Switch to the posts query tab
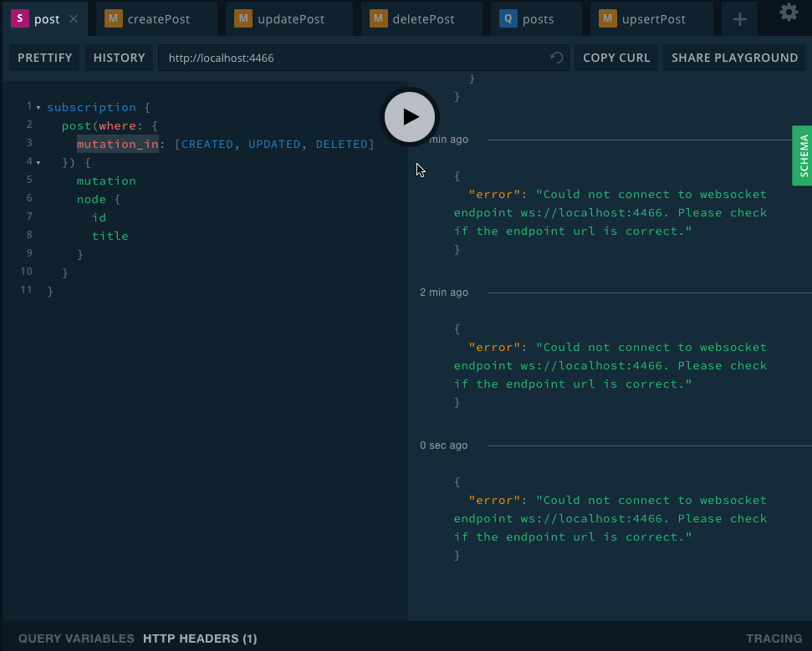Image resolution: width=812 pixels, height=651 pixels. tap(537, 18)
